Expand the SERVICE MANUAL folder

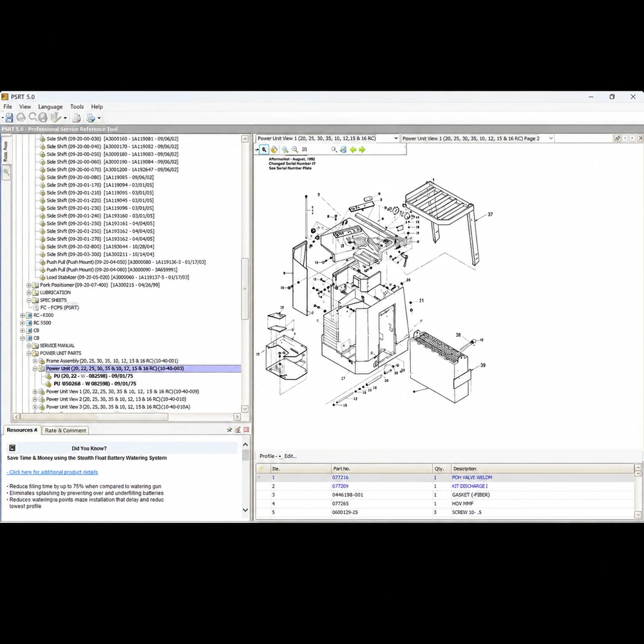(x=29, y=346)
